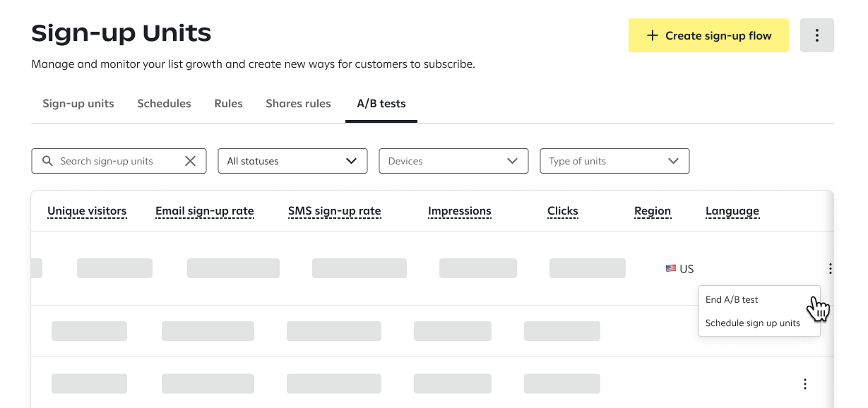Click the plus icon inside Create sign-up flow
Screen dimensions: 868x408
652,35
